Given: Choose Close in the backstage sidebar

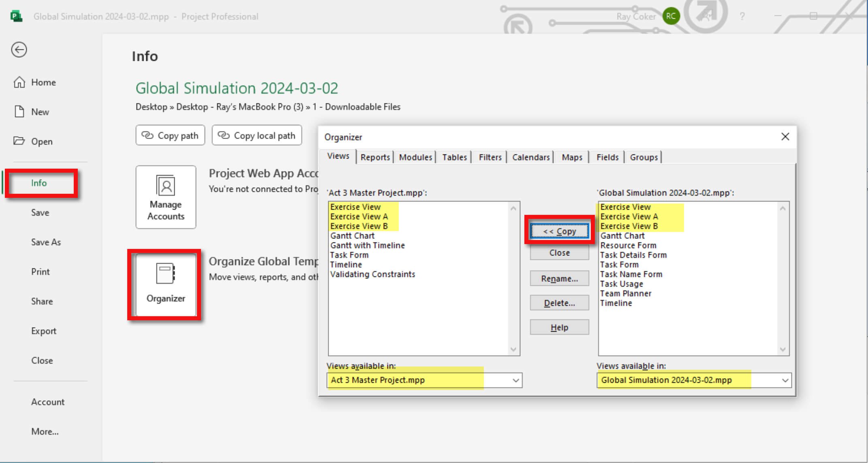Looking at the screenshot, I should click(x=42, y=360).
